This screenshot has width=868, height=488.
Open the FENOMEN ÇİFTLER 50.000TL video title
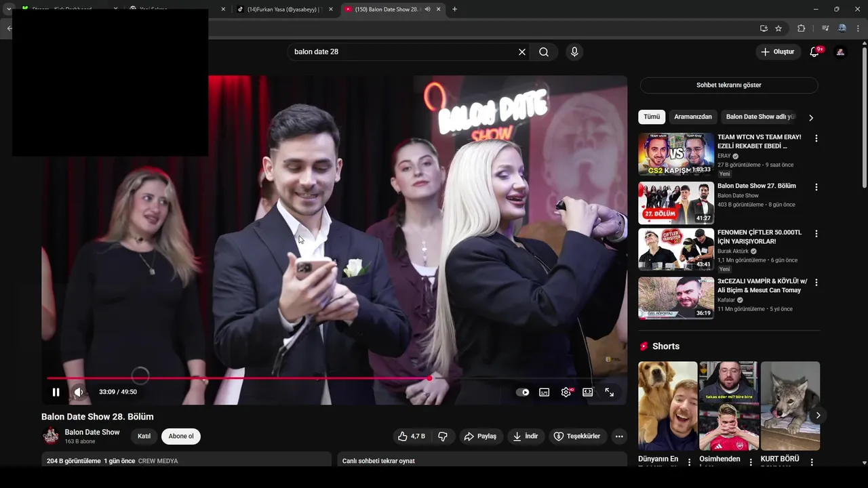[759, 237]
